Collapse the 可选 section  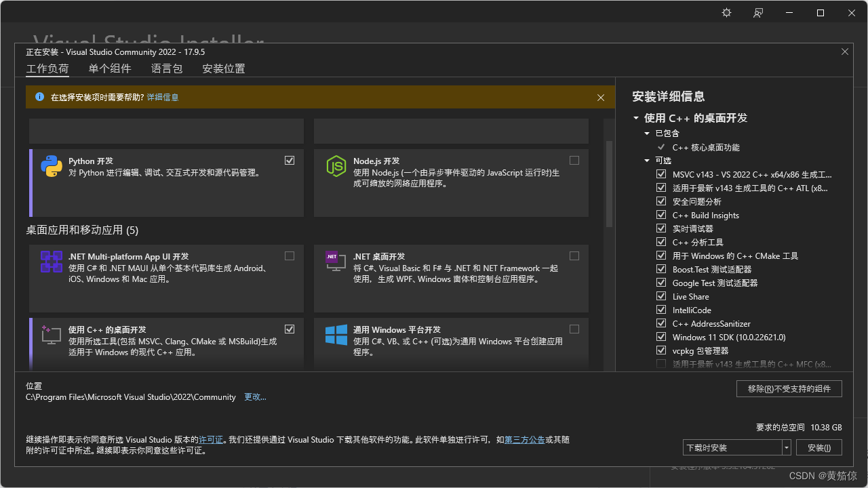[x=648, y=161]
